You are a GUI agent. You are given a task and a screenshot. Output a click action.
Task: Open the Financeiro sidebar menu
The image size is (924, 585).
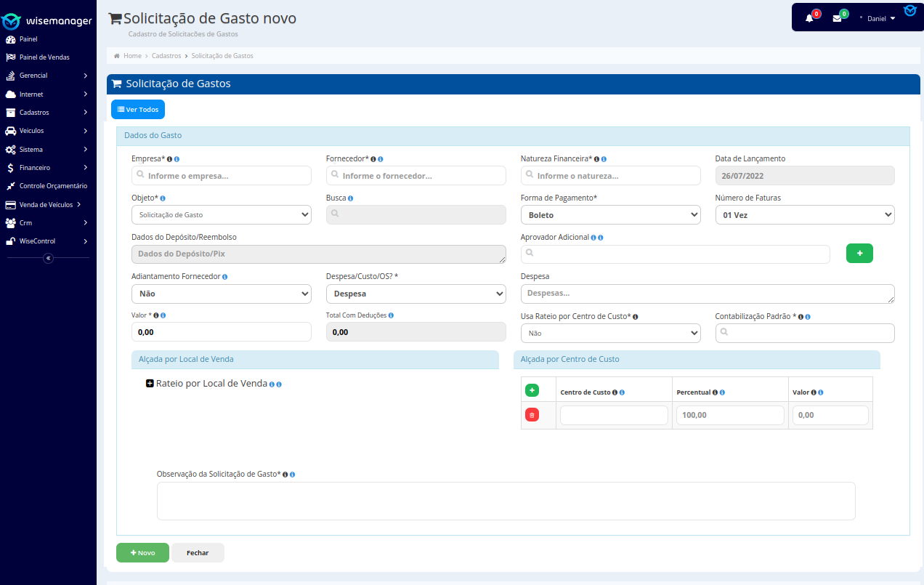coord(35,168)
